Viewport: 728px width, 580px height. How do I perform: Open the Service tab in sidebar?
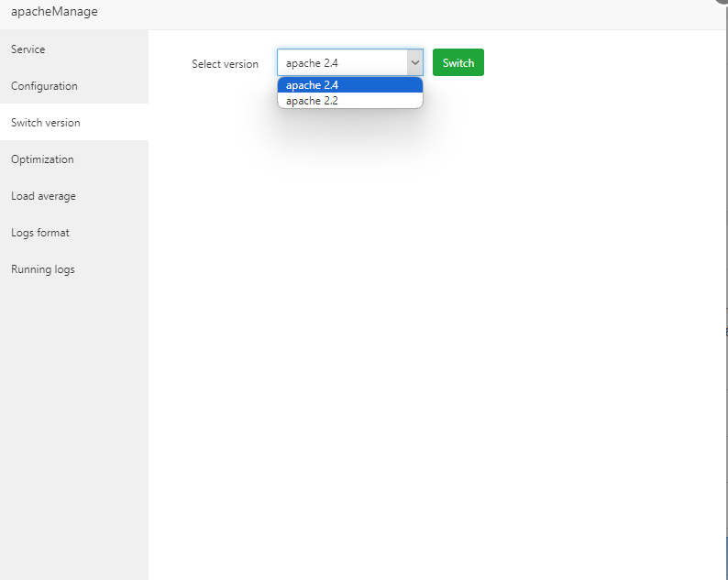[74, 49]
